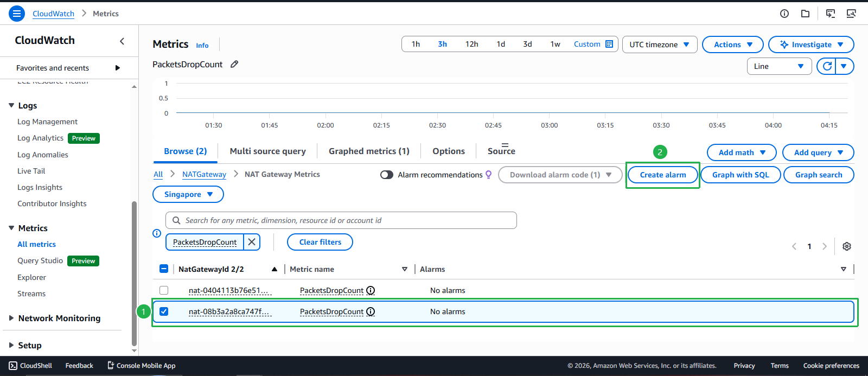
Task: Open Console Mobile App link
Action: tap(141, 366)
